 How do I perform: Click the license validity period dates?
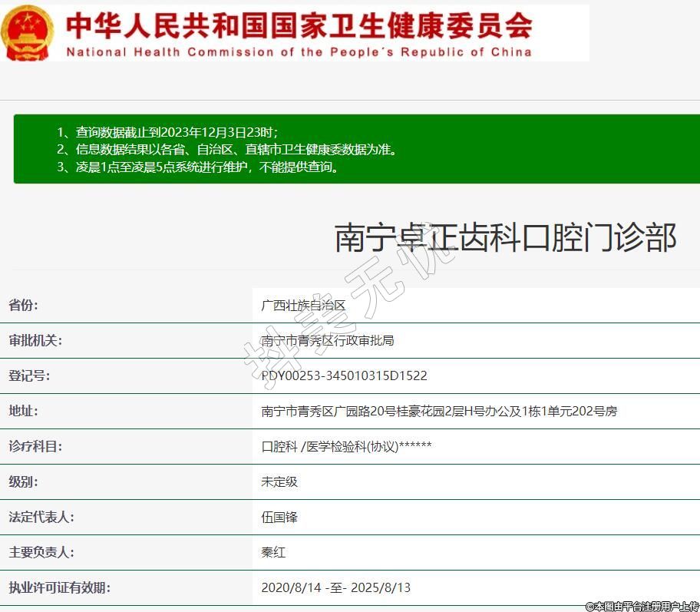pos(335,587)
